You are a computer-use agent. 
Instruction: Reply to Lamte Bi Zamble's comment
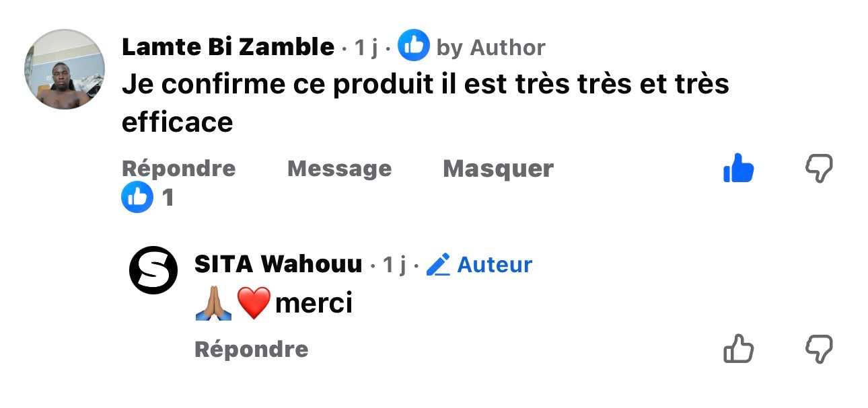coord(179,168)
